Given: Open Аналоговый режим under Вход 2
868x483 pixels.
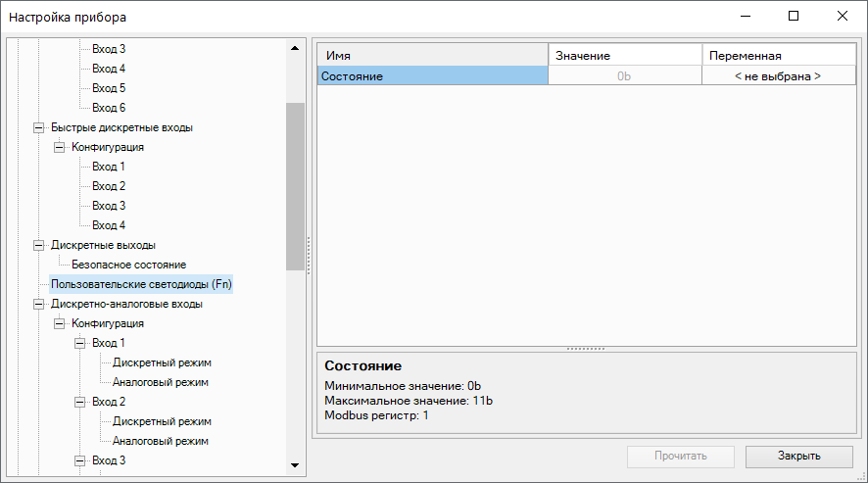Looking at the screenshot, I should pos(160,441).
